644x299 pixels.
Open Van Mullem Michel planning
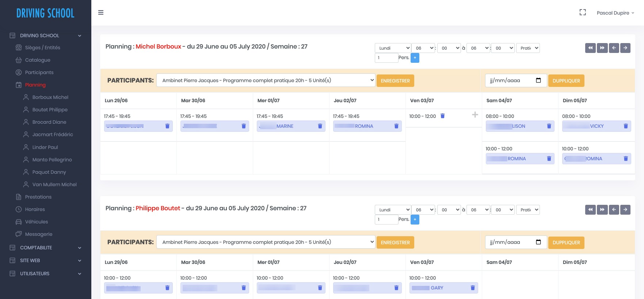point(54,184)
